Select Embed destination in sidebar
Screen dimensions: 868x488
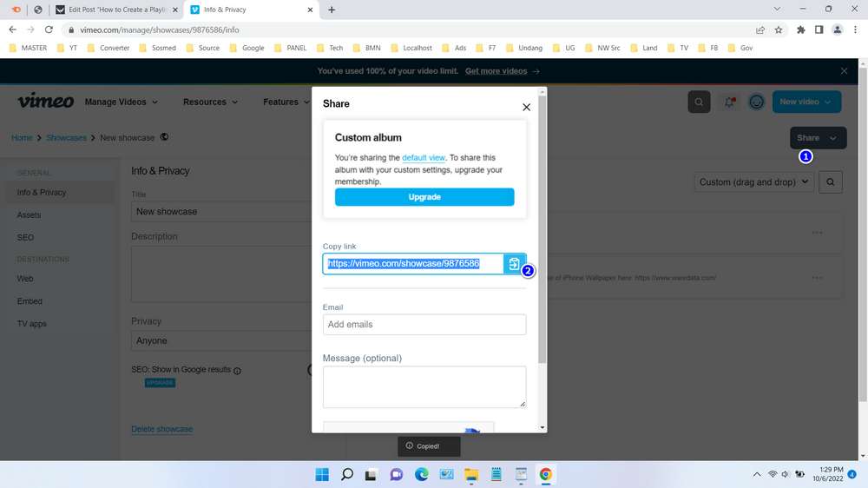pyautogui.click(x=30, y=301)
